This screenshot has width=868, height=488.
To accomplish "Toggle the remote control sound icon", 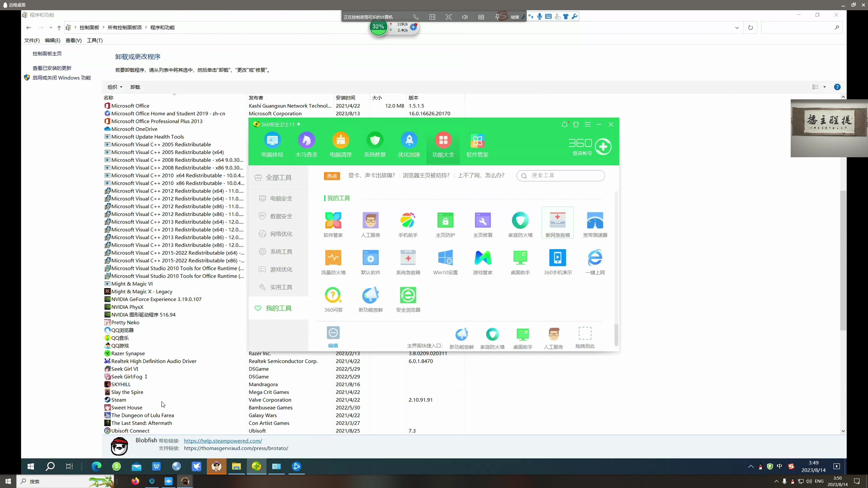I will click(465, 17).
